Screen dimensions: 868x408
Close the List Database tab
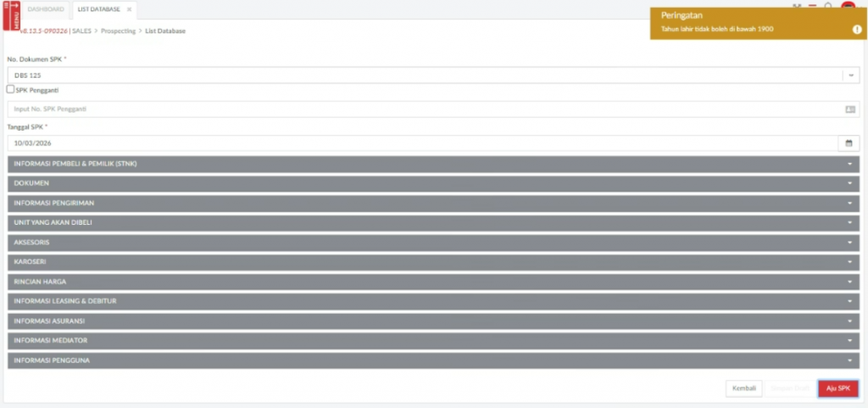click(129, 9)
